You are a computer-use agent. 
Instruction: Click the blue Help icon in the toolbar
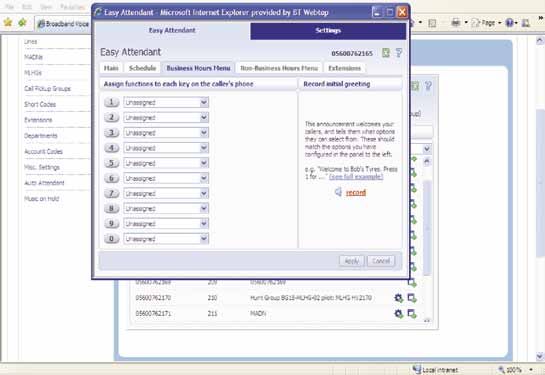509,23
